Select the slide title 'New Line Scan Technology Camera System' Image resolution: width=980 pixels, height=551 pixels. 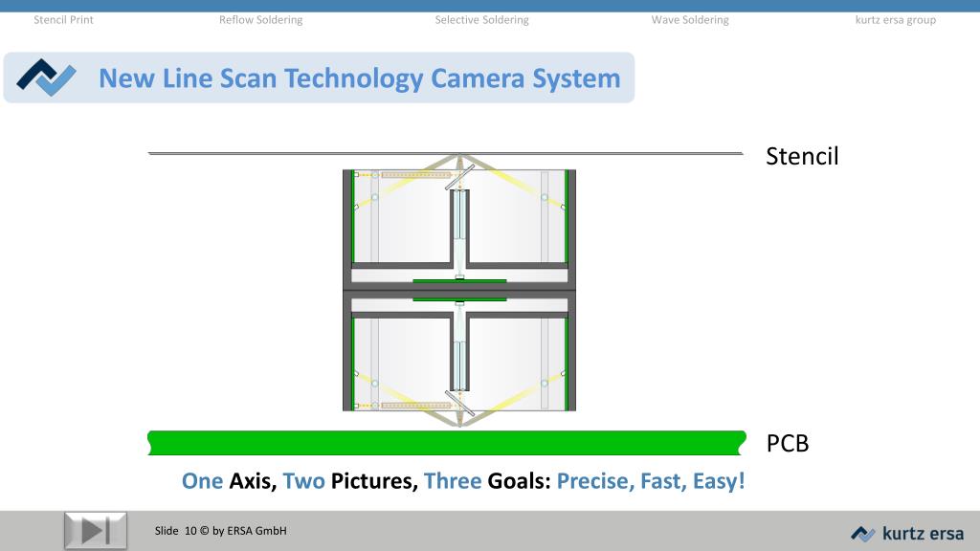(x=360, y=78)
